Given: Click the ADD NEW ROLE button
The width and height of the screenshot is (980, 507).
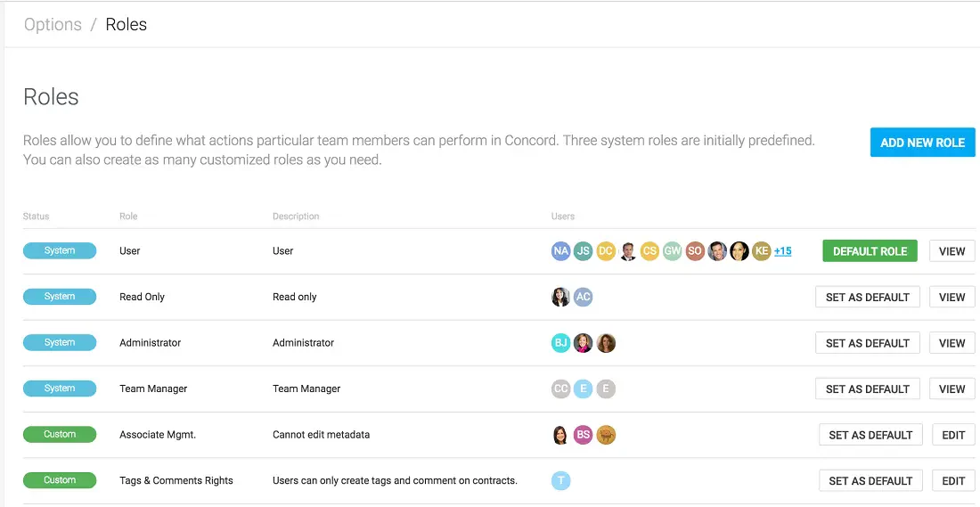Looking at the screenshot, I should (922, 143).
